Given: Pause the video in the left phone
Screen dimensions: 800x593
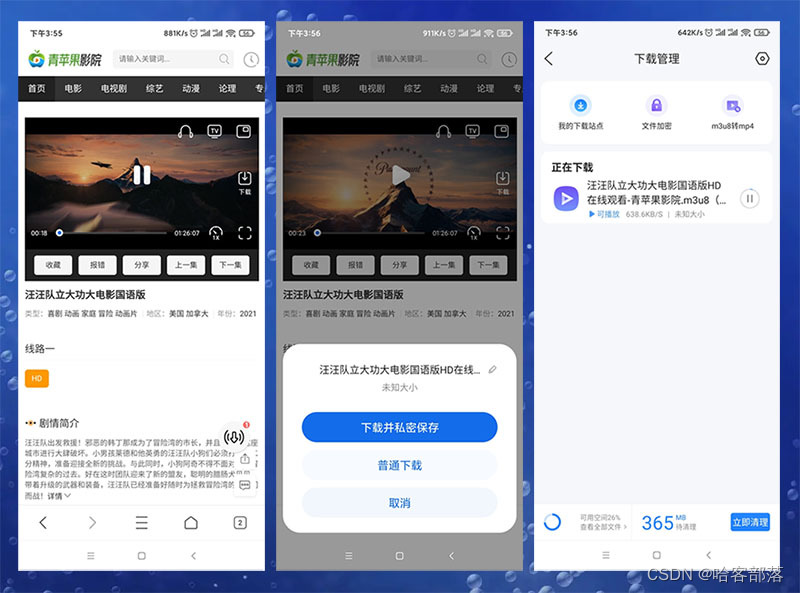Looking at the screenshot, I should [x=141, y=174].
